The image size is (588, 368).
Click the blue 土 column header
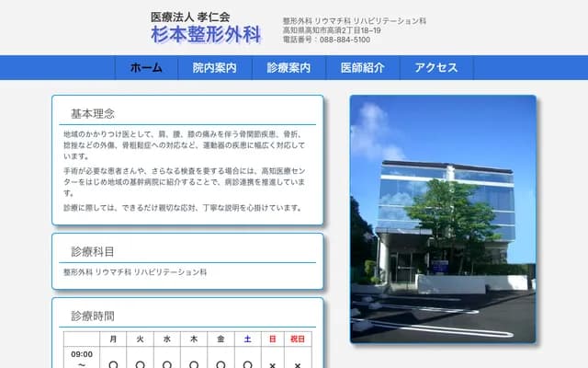click(x=248, y=339)
